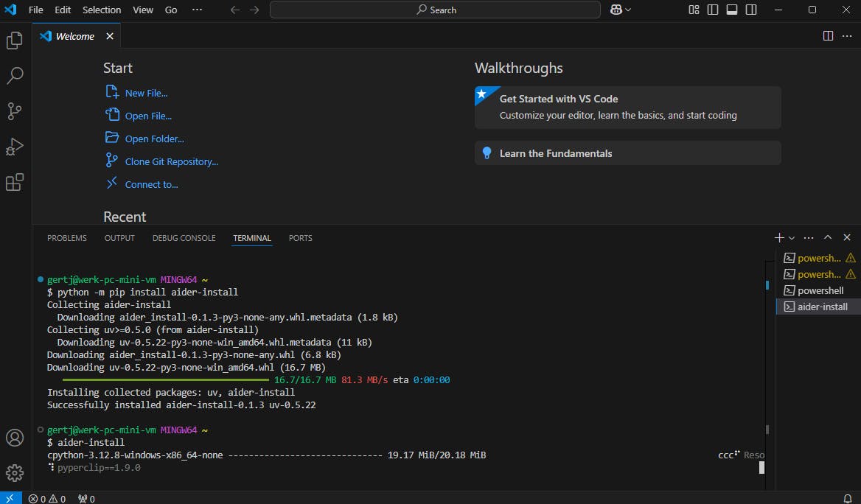Toggle the bottom panel layout button
Image resolution: width=861 pixels, height=504 pixels.
(732, 10)
